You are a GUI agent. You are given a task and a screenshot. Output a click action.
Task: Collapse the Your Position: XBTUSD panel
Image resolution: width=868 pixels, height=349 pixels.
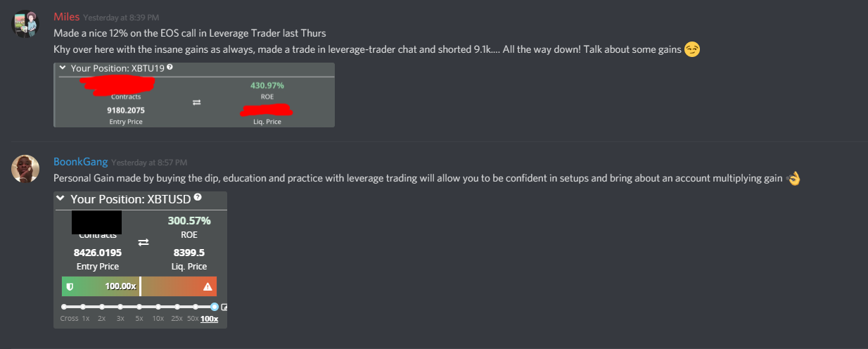[60, 198]
